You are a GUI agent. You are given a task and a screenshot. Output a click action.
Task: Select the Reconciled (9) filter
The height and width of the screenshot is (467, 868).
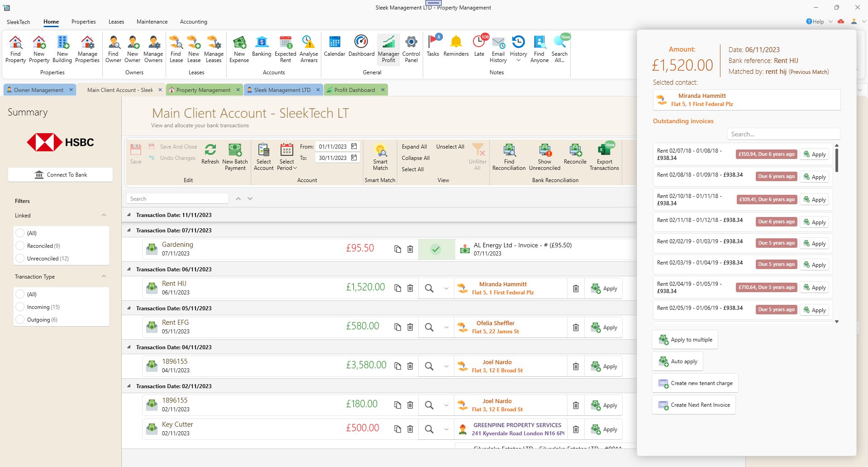pos(20,246)
